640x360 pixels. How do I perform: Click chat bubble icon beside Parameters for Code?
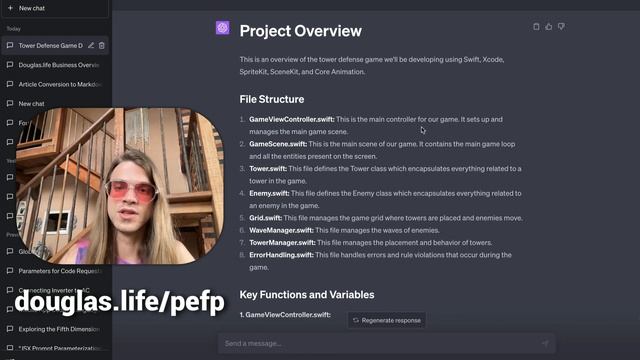point(10,271)
